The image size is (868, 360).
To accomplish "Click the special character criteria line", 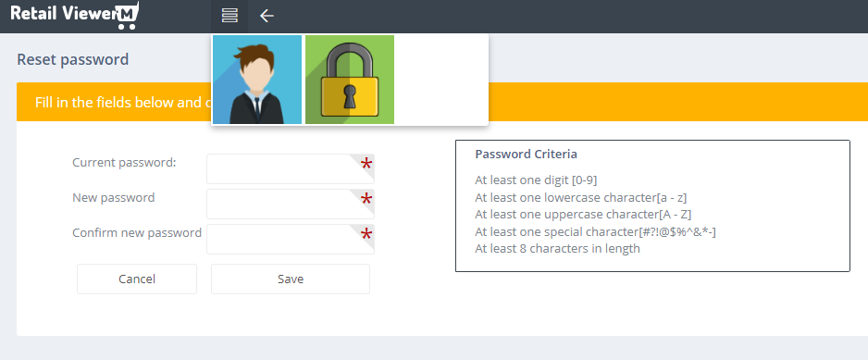I will (596, 231).
